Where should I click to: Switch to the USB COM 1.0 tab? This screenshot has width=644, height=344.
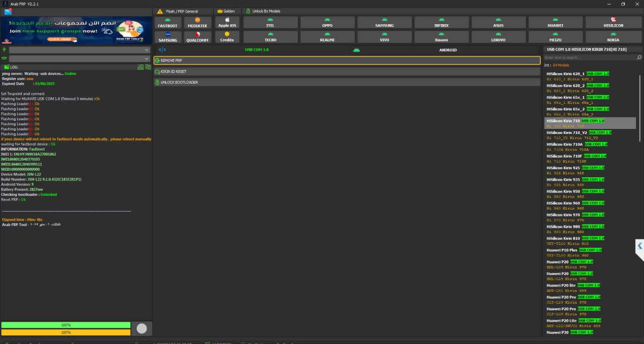coord(252,50)
